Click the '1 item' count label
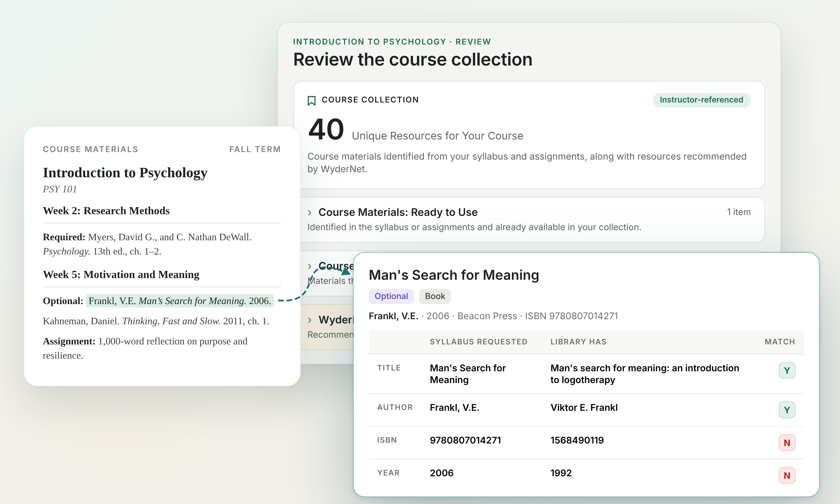The width and height of the screenshot is (840, 504). tap(738, 212)
